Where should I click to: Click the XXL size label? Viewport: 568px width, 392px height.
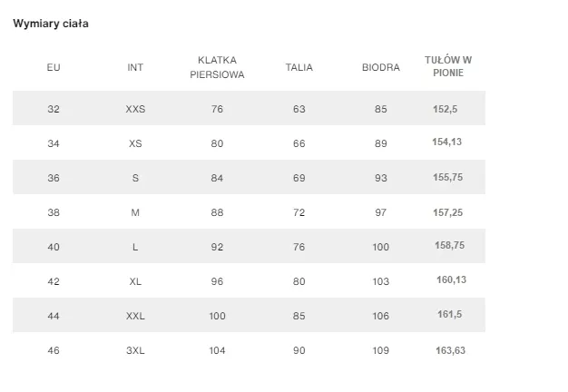point(135,316)
